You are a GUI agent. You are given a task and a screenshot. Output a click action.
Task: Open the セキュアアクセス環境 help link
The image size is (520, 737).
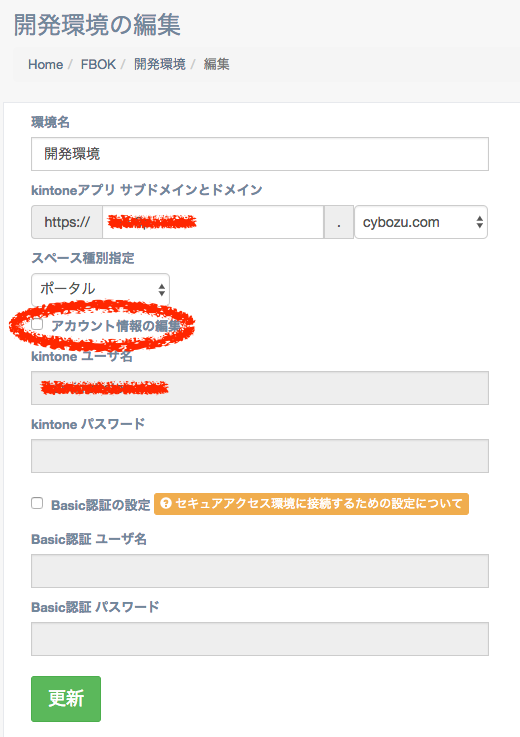pyautogui.click(x=311, y=504)
